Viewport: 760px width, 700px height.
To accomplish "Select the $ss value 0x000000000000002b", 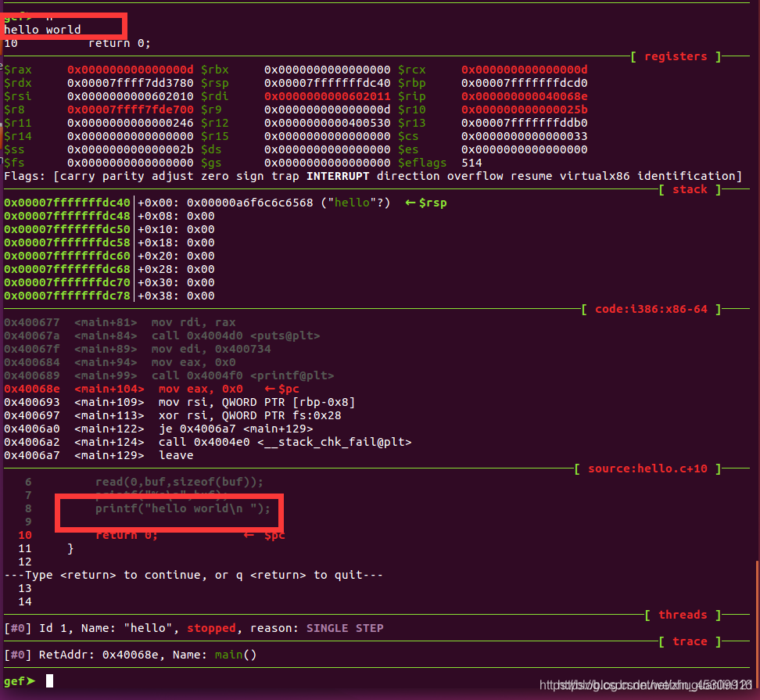I will pyautogui.click(x=131, y=150).
